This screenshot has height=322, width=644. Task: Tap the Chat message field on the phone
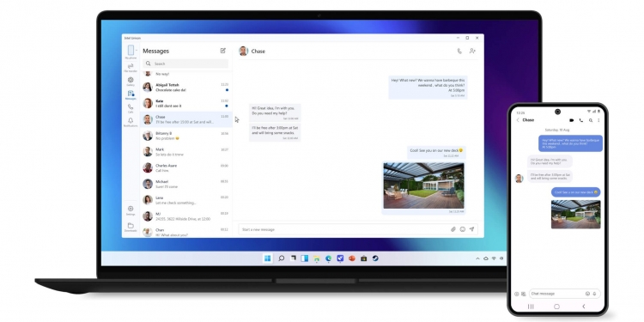click(x=565, y=294)
